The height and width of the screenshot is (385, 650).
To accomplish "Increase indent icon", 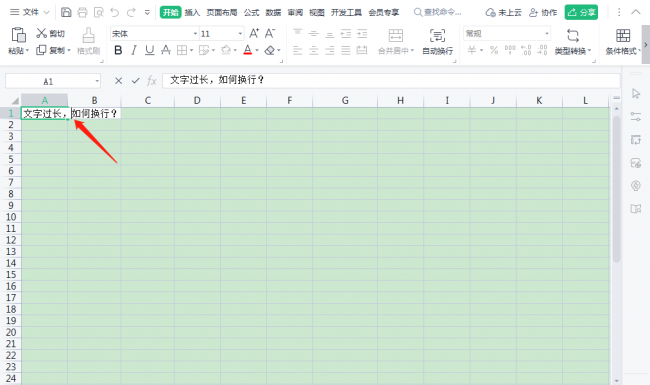I will (x=362, y=33).
